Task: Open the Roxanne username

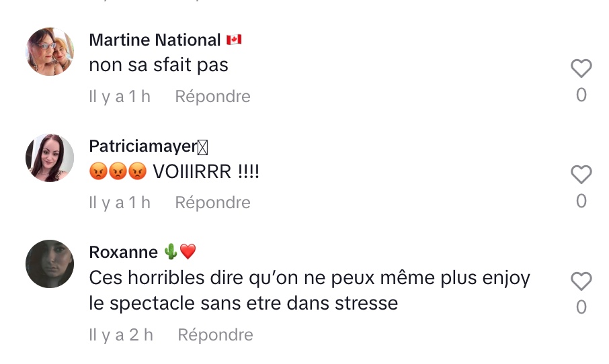Action: pyautogui.click(x=124, y=253)
